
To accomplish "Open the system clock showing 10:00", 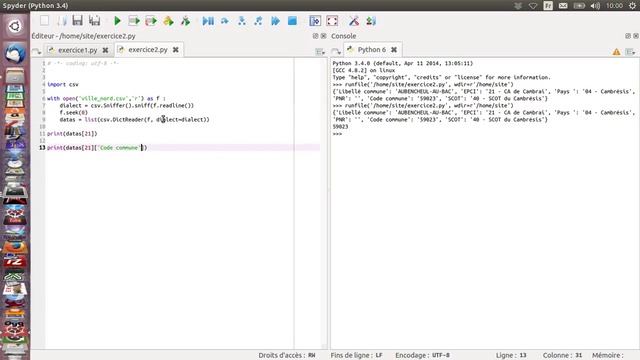I will point(614,6).
